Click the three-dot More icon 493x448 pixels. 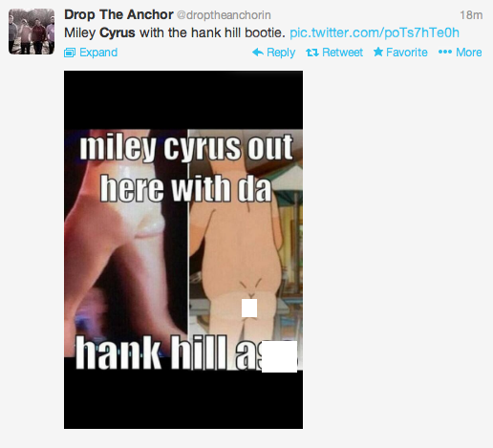[x=445, y=52]
